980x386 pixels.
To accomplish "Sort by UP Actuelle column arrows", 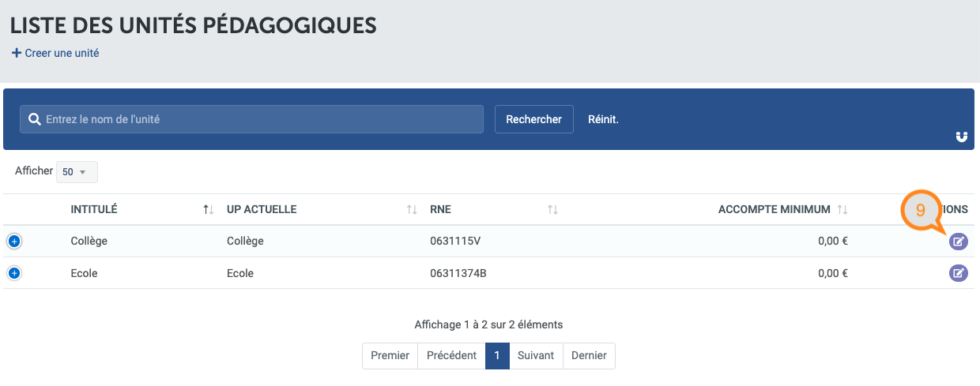I will [411, 210].
